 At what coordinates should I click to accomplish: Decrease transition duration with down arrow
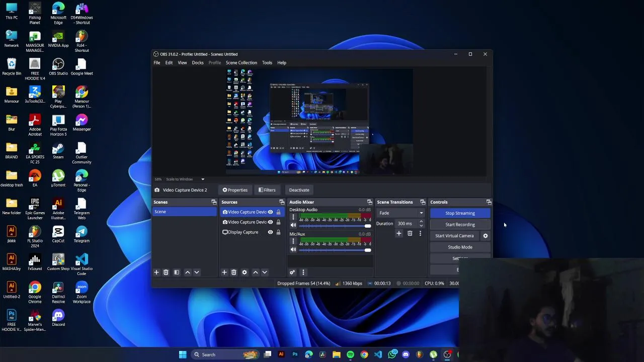pyautogui.click(x=421, y=226)
